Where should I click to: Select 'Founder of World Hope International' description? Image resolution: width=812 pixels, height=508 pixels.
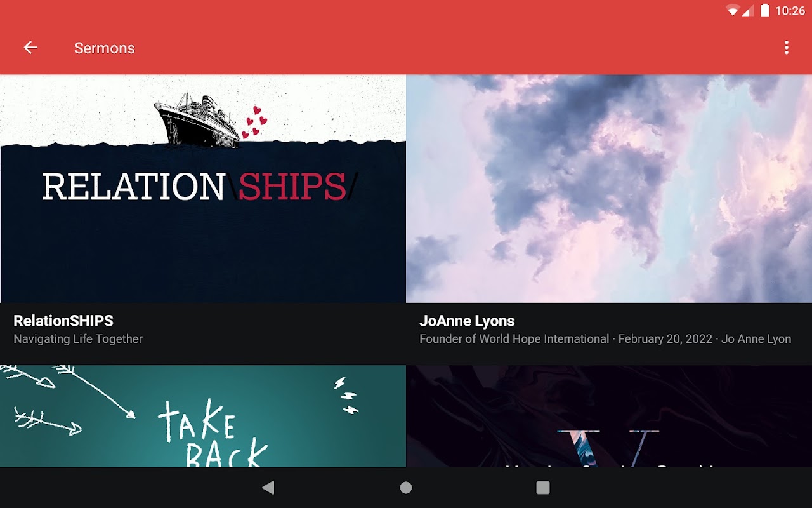pyautogui.click(x=514, y=339)
